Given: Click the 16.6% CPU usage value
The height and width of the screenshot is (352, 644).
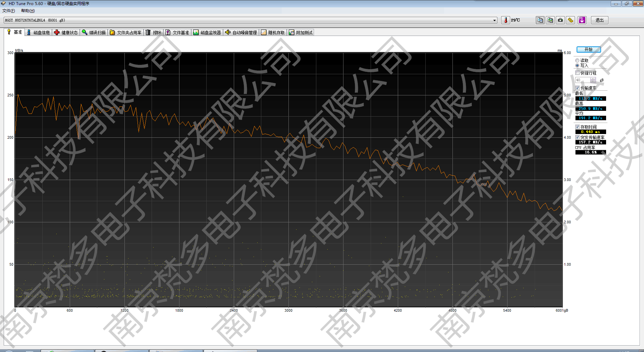Looking at the screenshot, I should pos(591,152).
